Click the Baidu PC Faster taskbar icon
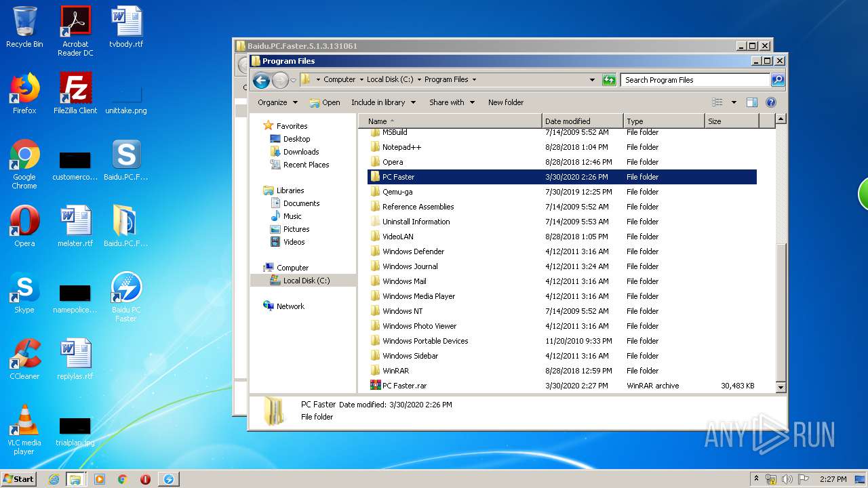 (x=168, y=479)
